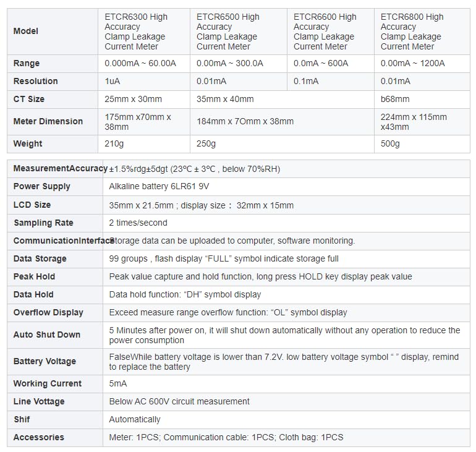Select the Alkaline battery 6LR61 9V text
Screen dimensions: 476x452
[159, 186]
